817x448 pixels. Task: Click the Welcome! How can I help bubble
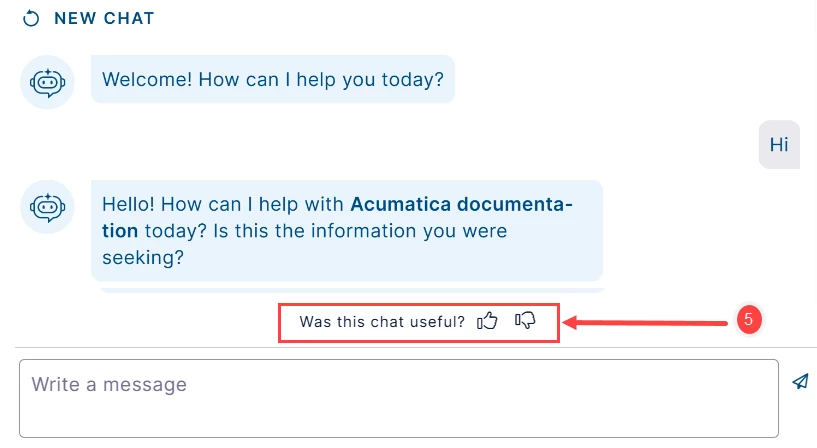pos(273,79)
